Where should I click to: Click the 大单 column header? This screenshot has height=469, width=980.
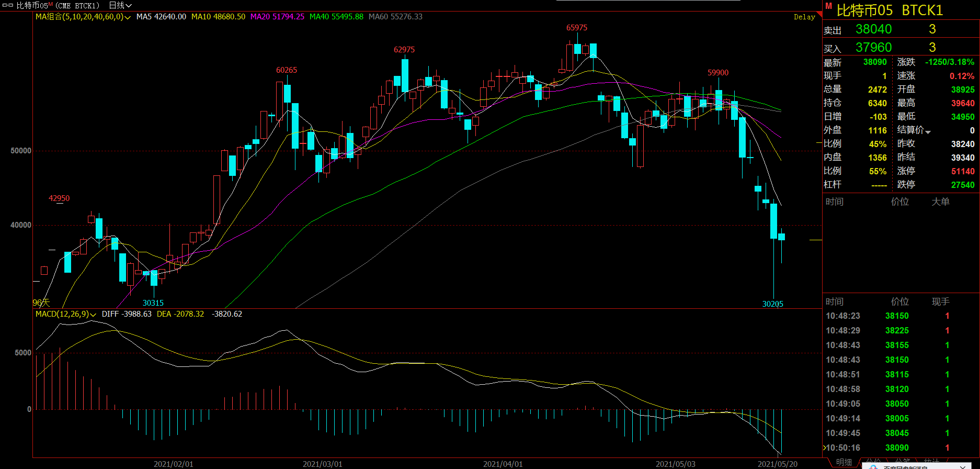pos(940,202)
